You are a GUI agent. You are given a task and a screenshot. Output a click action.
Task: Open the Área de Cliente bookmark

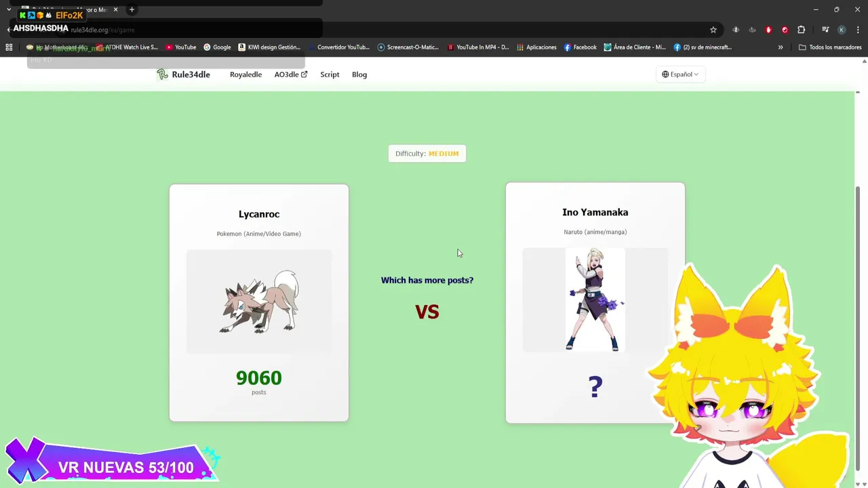[635, 47]
